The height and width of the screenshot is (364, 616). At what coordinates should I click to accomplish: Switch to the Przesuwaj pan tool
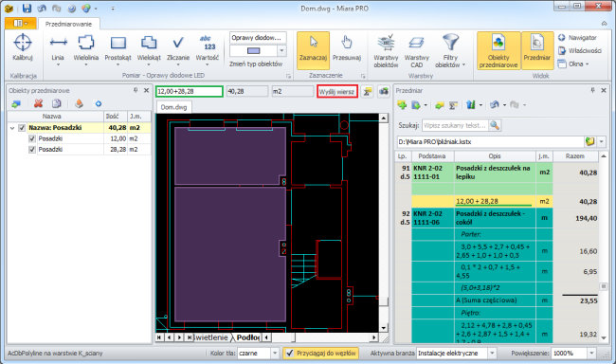(x=347, y=48)
